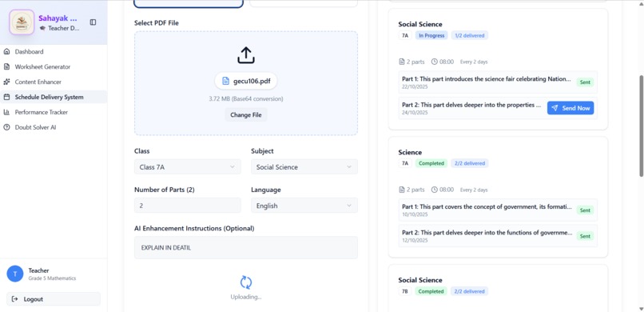Open the Language English dropdown
The width and height of the screenshot is (644, 312).
[304, 206]
